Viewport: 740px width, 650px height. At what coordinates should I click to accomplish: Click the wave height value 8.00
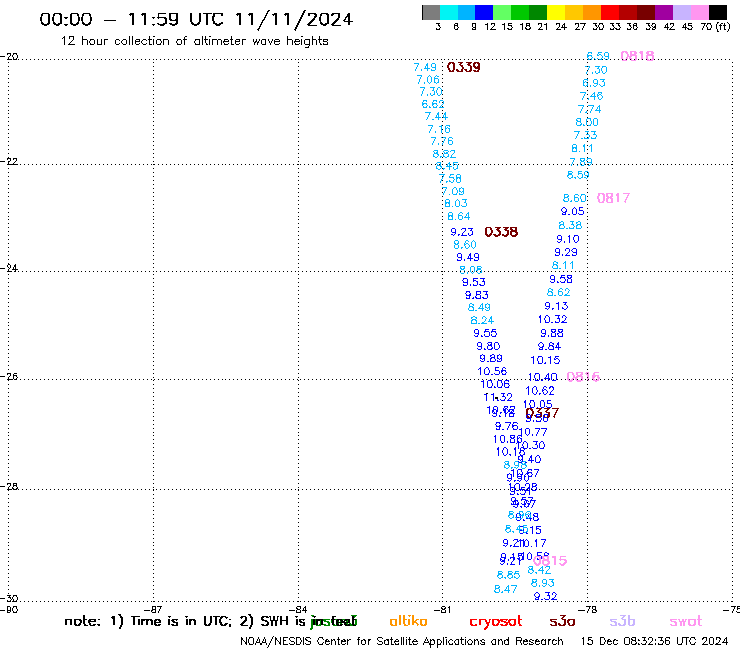point(587,122)
